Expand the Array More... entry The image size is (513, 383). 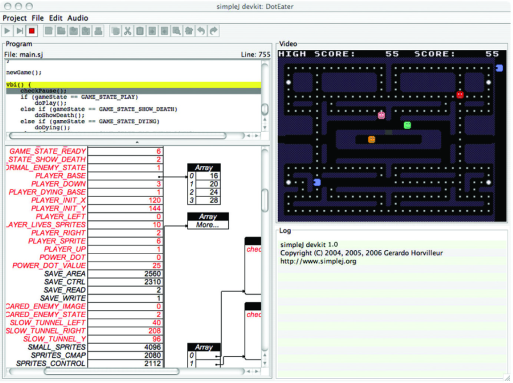[208, 225]
